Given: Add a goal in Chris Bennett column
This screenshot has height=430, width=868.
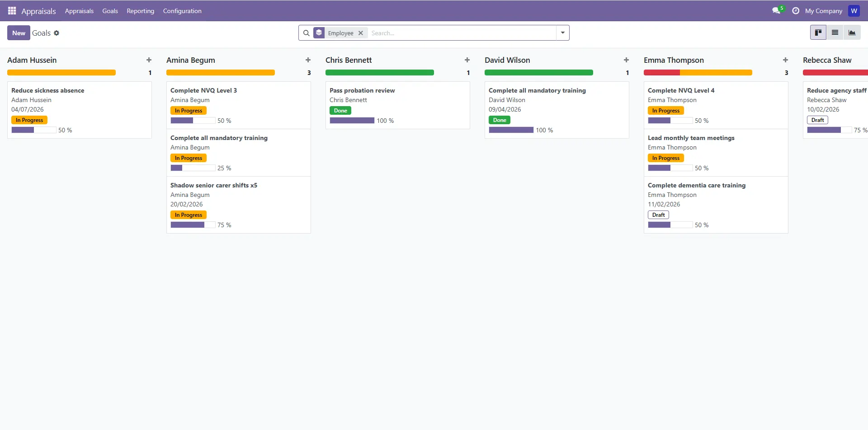Looking at the screenshot, I should pyautogui.click(x=467, y=60).
